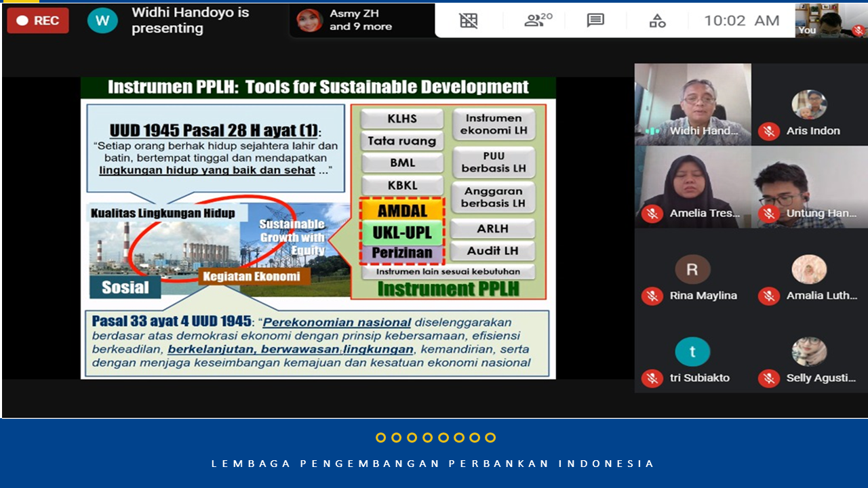Toggle the captions-off grid icon in top bar
868x488 pixels.
point(469,20)
